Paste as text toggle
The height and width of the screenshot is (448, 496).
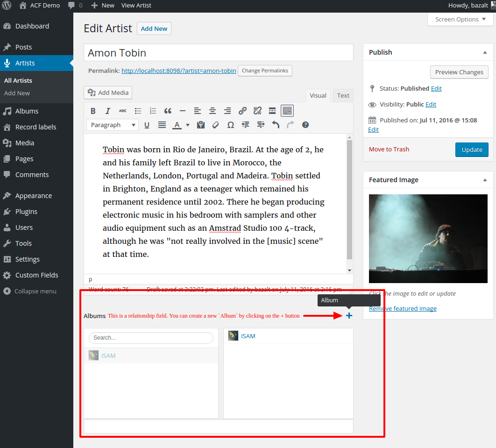tap(200, 125)
